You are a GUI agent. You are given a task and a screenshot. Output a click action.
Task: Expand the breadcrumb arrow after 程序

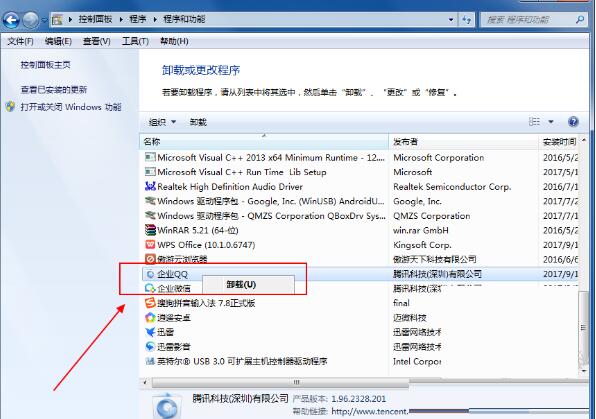coord(155,19)
